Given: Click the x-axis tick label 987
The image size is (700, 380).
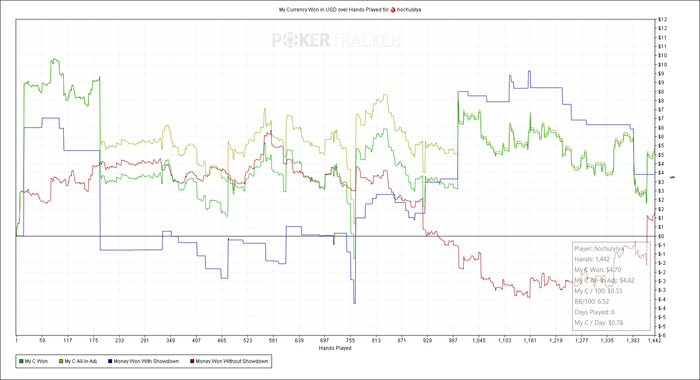Looking at the screenshot, I should pyautogui.click(x=454, y=341).
